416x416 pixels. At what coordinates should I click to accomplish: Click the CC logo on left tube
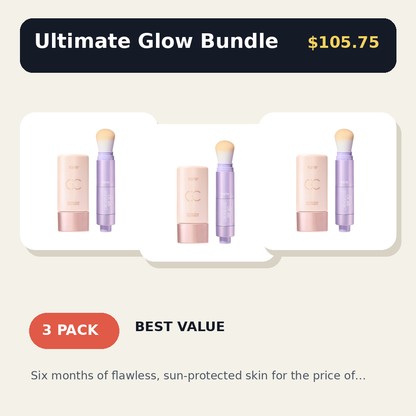coord(74,184)
